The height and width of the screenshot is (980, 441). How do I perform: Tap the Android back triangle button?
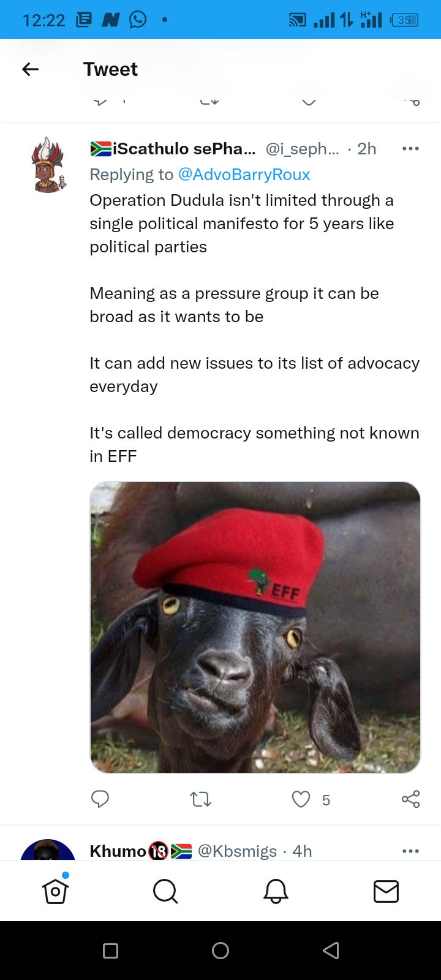pos(331,951)
